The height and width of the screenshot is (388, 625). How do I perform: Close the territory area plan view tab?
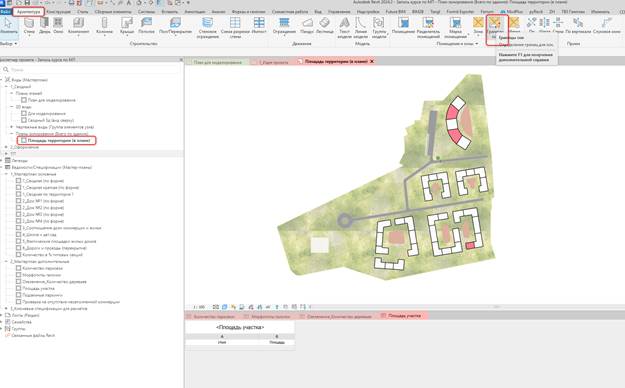coord(372,61)
